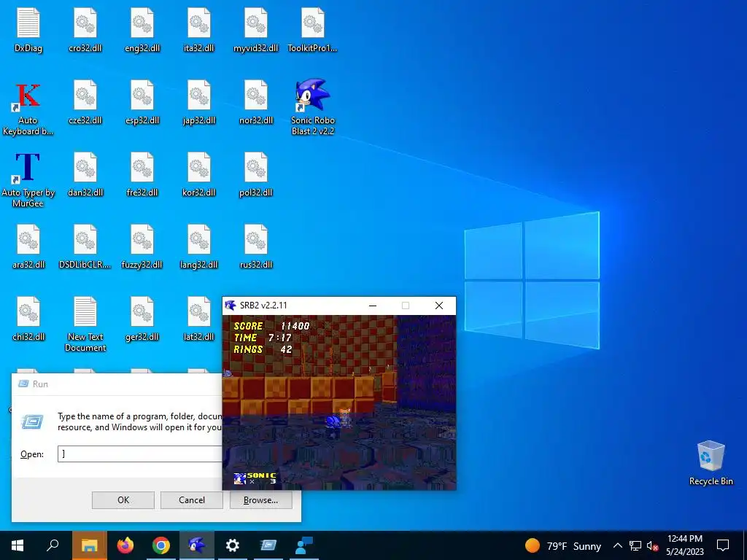The image size is (747, 560).
Task: Open the clock showing 12:44 PM
Action: 684,545
